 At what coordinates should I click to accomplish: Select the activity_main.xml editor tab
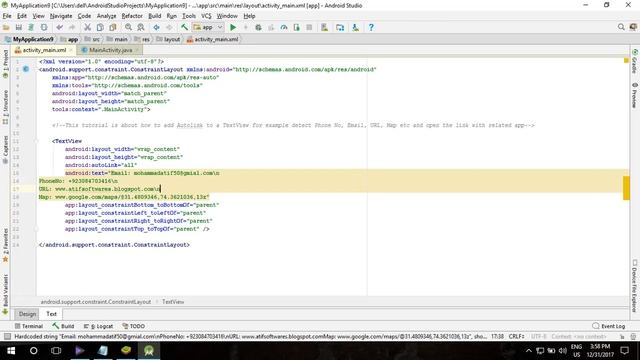44,50
